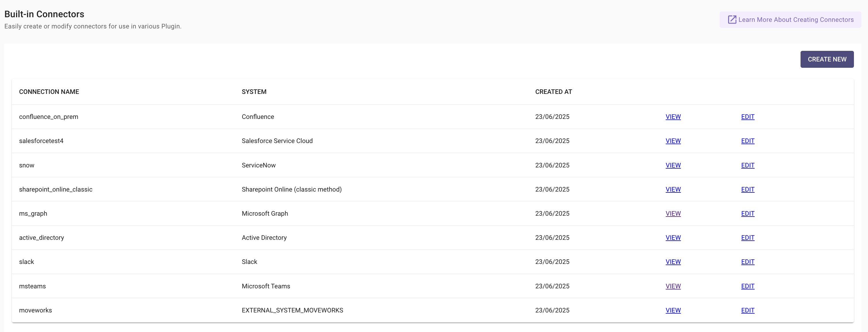Edit the salesforcetest4 connector

point(747,141)
